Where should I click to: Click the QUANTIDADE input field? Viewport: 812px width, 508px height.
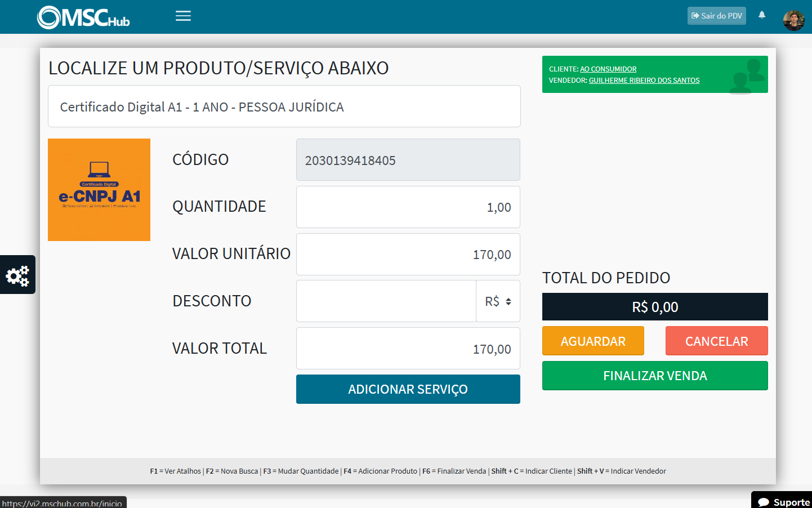pos(408,207)
